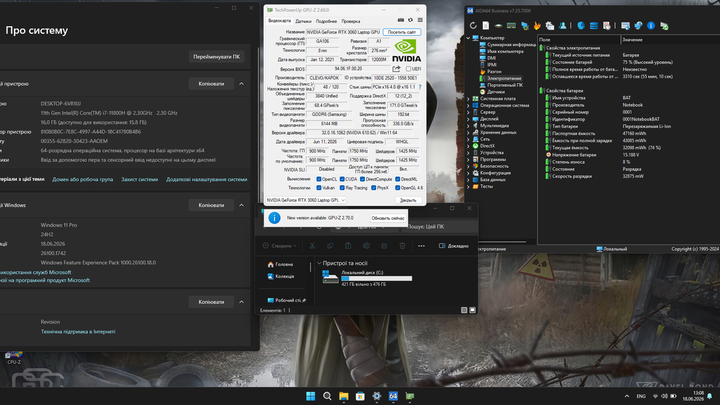Click the NVIDIA logo in GPU-Z
Viewport: 720px width, 405px height.
(x=406, y=51)
